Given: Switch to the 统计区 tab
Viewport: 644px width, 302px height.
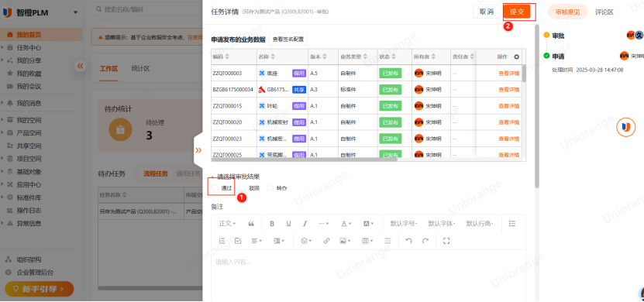Looking at the screenshot, I should [140, 68].
